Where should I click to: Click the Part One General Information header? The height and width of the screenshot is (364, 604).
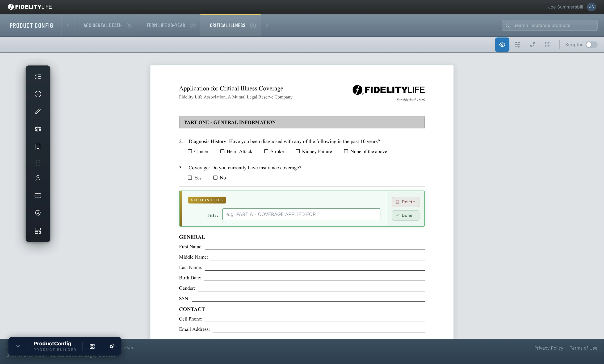(x=302, y=122)
